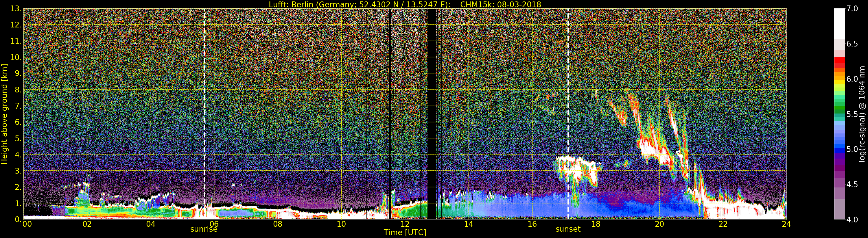
Task: Click the white dashed sunset line
Action: point(568,101)
